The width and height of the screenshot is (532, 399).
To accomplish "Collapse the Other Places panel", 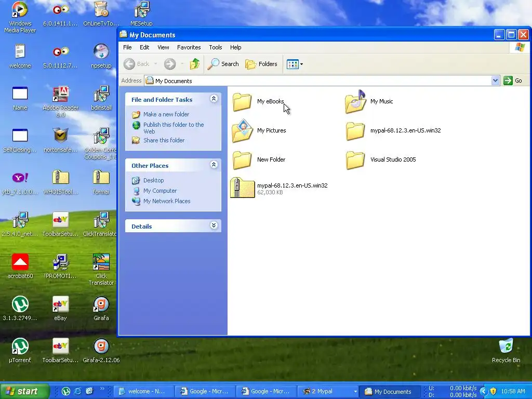I will pyautogui.click(x=214, y=165).
